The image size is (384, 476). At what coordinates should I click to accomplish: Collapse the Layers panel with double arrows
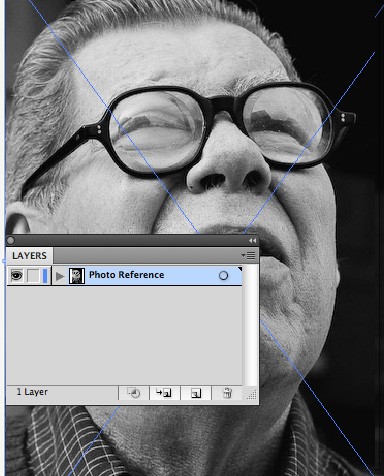[x=252, y=241]
